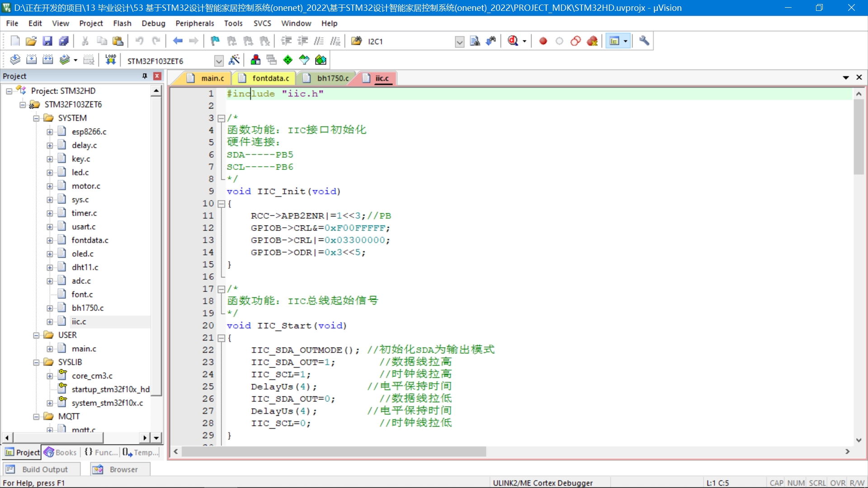Click the editor horizontal scrollbar thumb
The height and width of the screenshot is (488, 868).
tap(334, 451)
